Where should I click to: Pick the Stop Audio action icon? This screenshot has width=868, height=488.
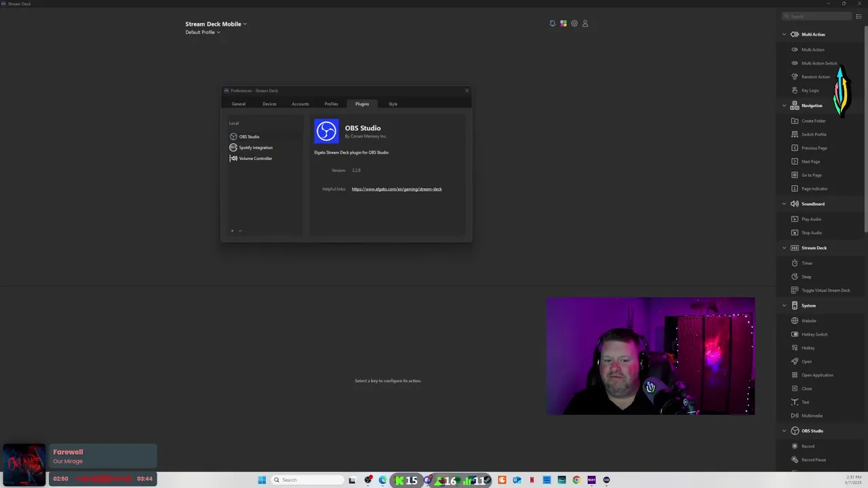[x=795, y=232]
